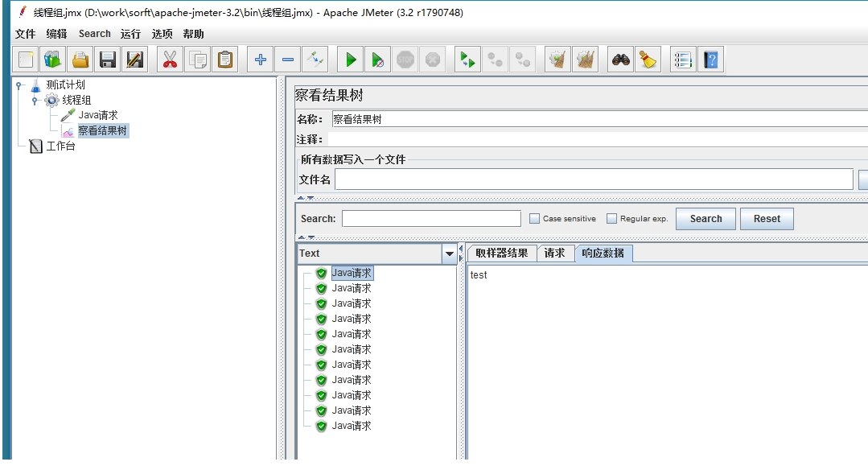This screenshot has width=868, height=470.
Task: Select the 测试计划 tree node
Action: (65, 85)
